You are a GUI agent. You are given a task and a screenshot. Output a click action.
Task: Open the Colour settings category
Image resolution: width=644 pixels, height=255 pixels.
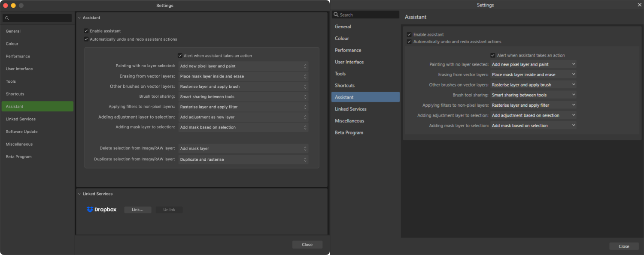pos(12,43)
